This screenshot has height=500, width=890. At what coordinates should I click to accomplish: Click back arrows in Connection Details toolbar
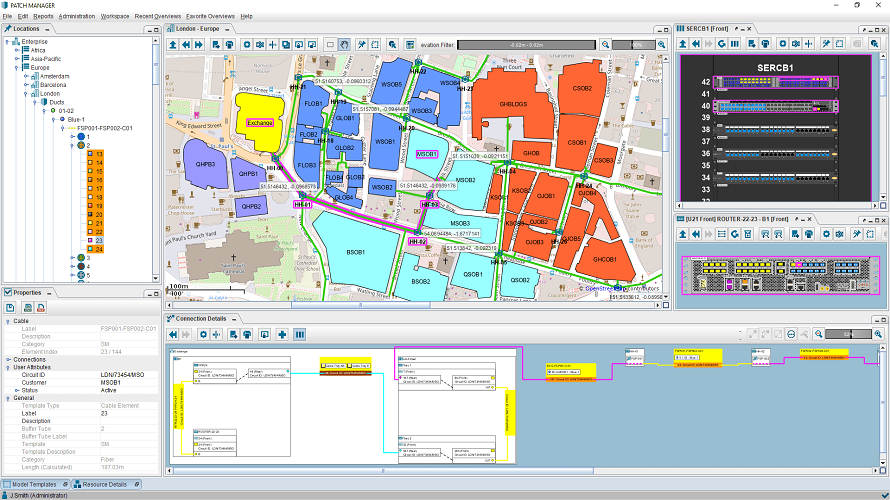173,335
